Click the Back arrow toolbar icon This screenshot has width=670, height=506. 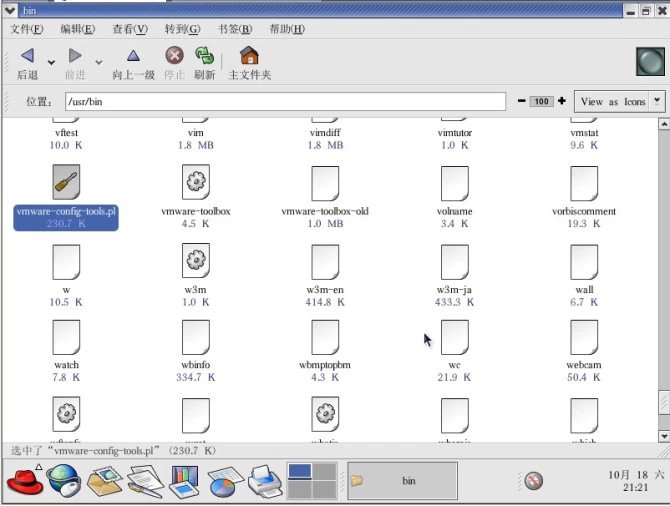[27, 56]
